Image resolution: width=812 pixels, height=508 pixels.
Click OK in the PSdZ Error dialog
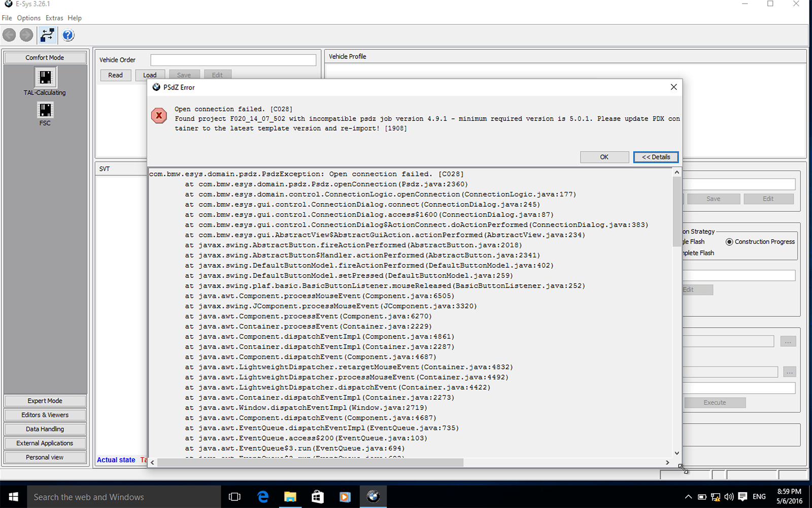click(x=604, y=157)
